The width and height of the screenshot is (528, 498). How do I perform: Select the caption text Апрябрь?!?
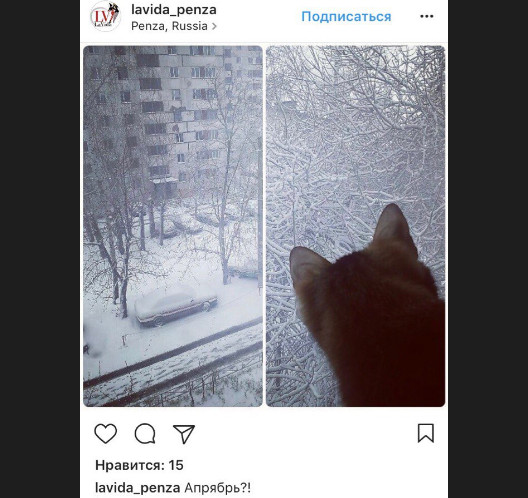[218, 487]
